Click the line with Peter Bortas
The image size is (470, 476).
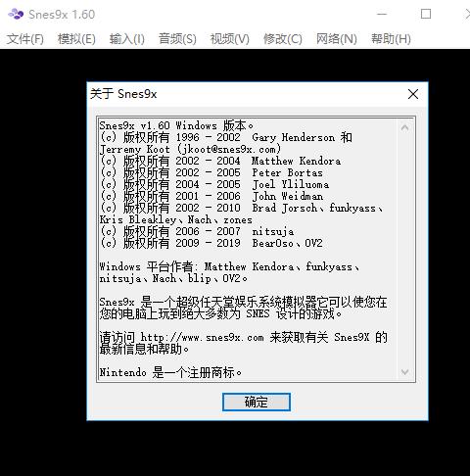click(211, 172)
